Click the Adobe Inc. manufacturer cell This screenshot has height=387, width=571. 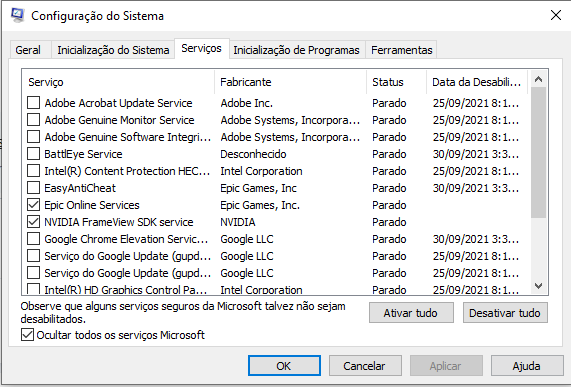pyautogui.click(x=247, y=103)
